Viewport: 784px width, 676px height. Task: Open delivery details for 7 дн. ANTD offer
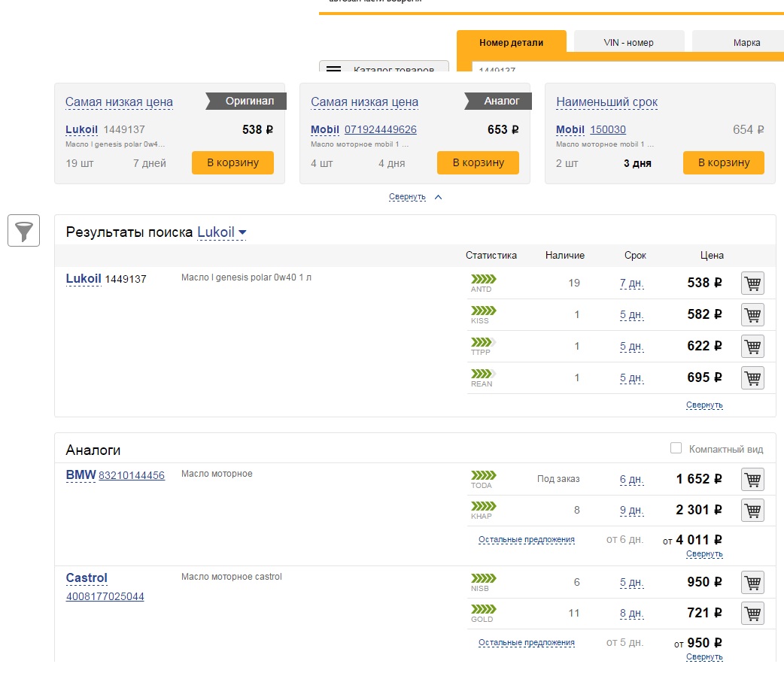(631, 283)
